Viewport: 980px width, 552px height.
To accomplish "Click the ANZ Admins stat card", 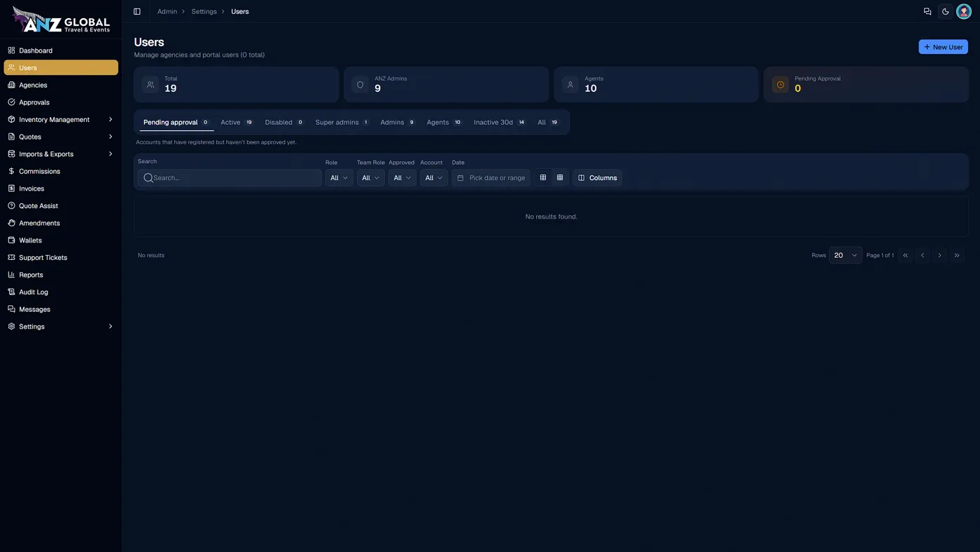I will click(446, 85).
